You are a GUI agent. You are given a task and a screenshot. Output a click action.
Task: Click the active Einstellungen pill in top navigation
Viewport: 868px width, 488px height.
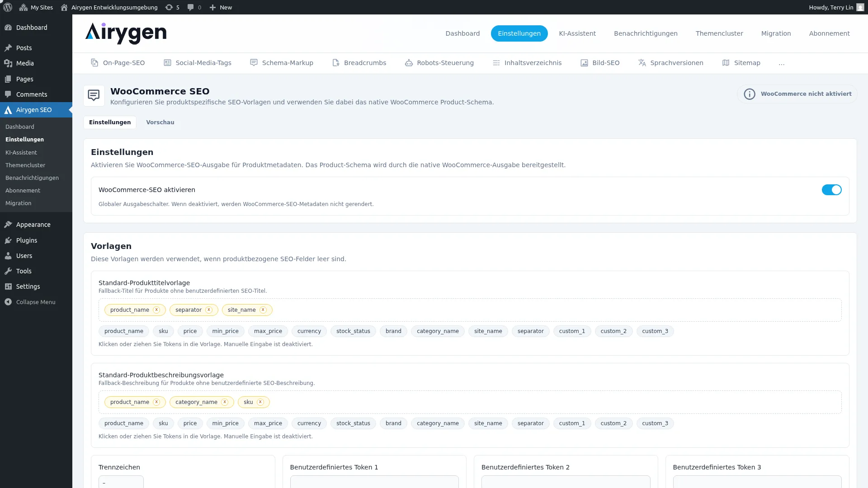(519, 33)
